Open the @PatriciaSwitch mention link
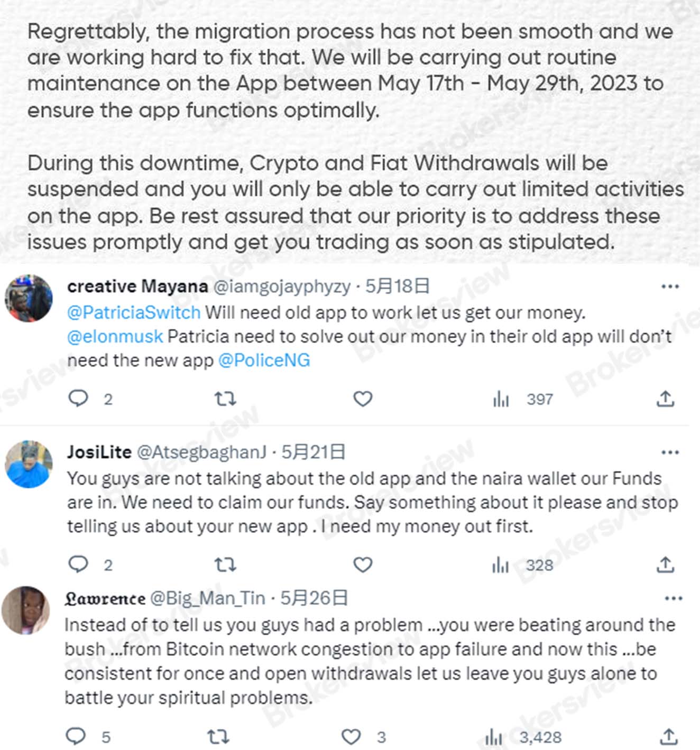 [133, 312]
